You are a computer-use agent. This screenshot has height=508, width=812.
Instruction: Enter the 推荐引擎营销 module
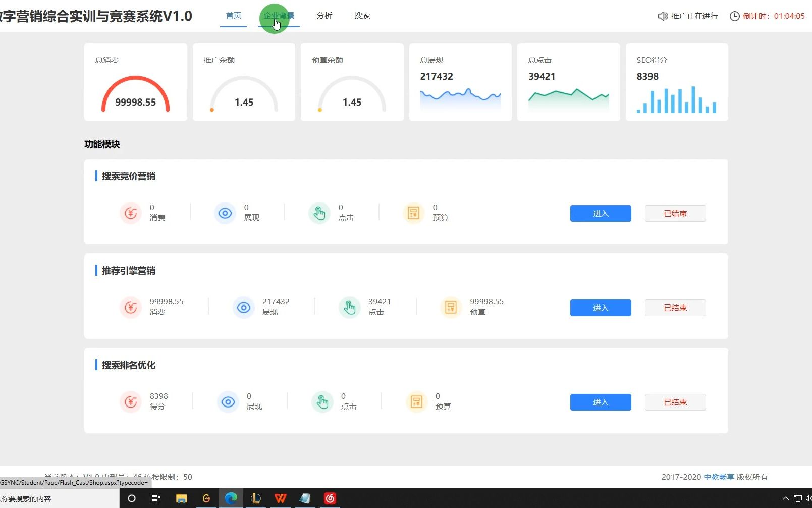click(601, 308)
